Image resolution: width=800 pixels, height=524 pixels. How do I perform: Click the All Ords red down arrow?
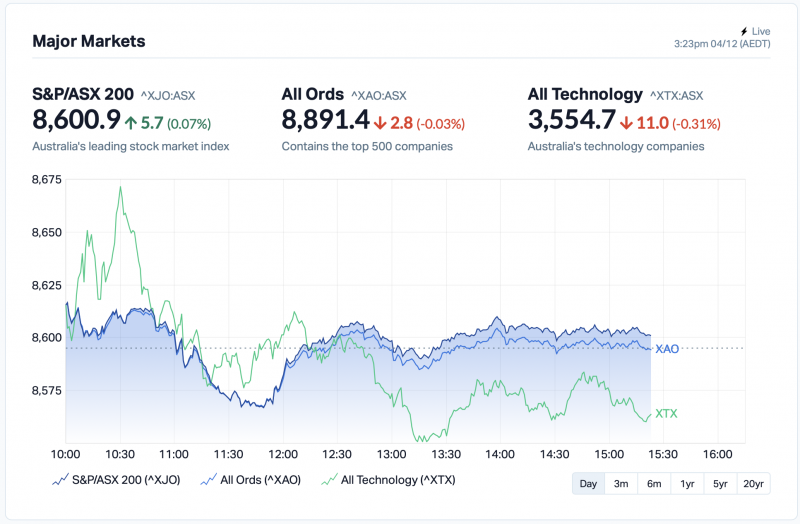pos(381,123)
